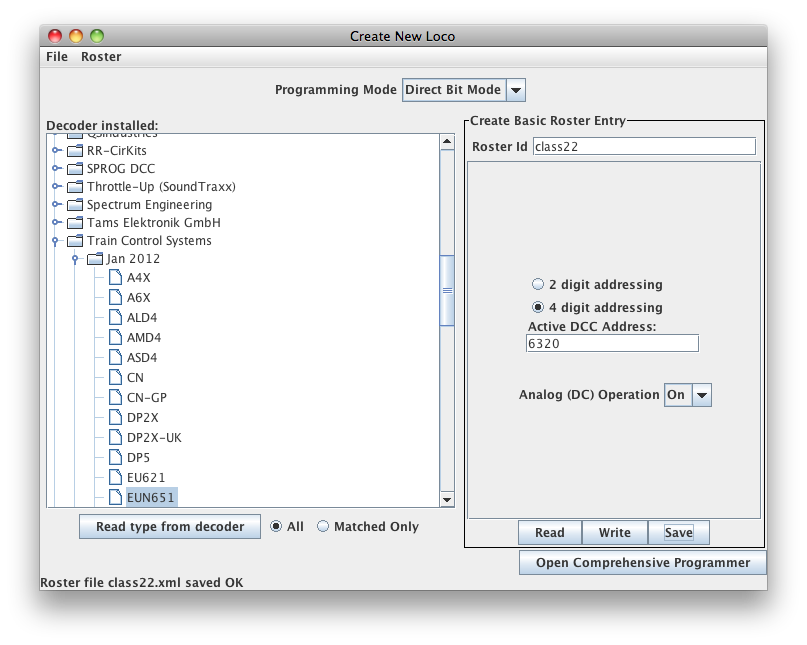
Task: Select 2 digit addressing option
Action: tap(538, 284)
